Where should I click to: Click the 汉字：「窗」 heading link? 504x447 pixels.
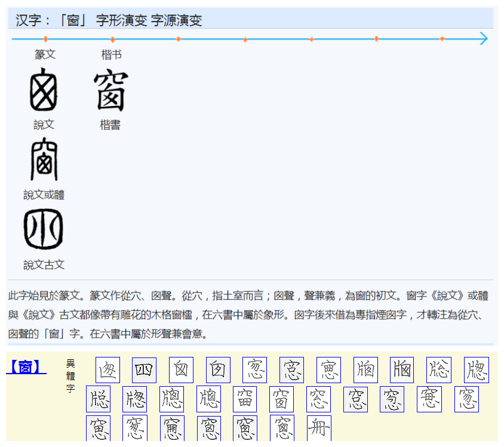point(106,20)
